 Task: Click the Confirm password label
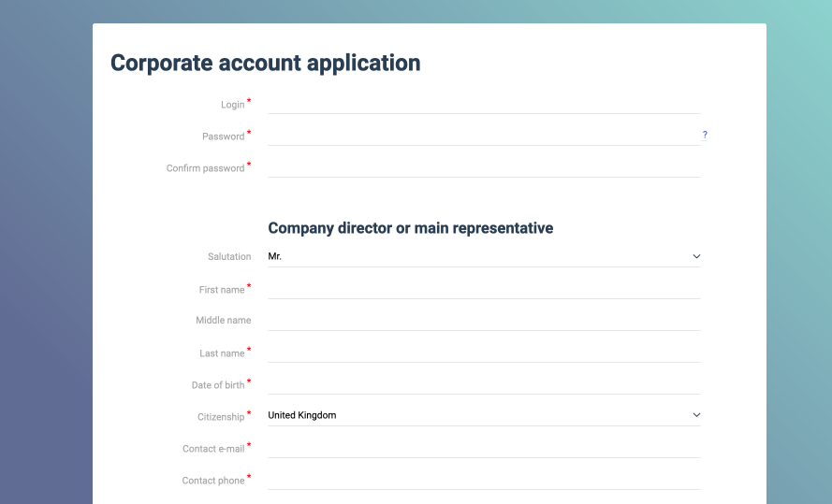[x=205, y=168]
